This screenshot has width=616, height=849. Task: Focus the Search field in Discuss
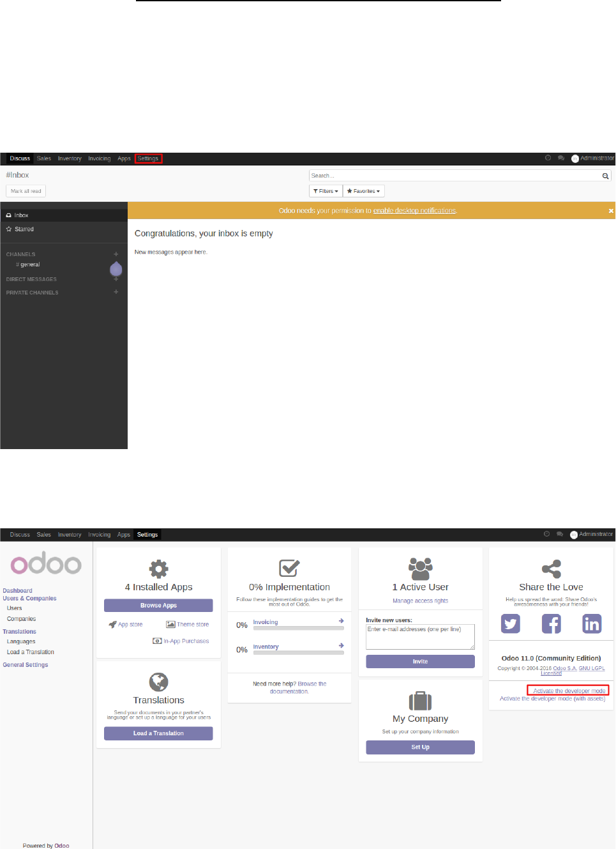[455, 176]
